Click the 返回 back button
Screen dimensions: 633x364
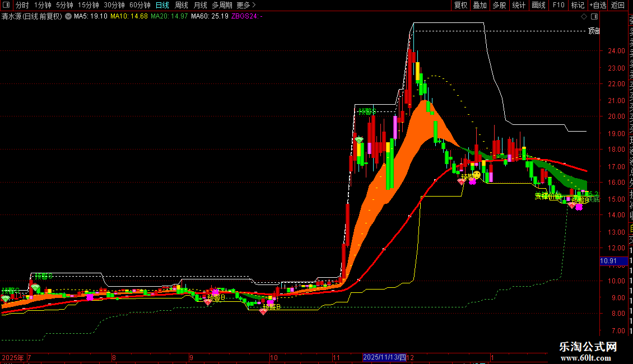click(618, 5)
